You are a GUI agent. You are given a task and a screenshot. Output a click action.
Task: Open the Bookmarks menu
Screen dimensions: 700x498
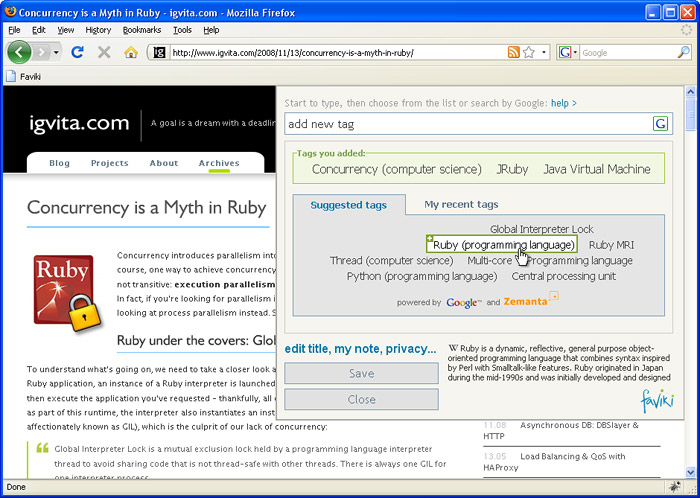(141, 30)
